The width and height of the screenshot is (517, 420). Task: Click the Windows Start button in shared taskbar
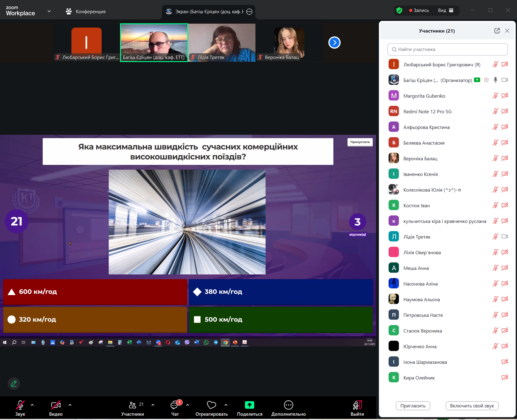click(5, 342)
